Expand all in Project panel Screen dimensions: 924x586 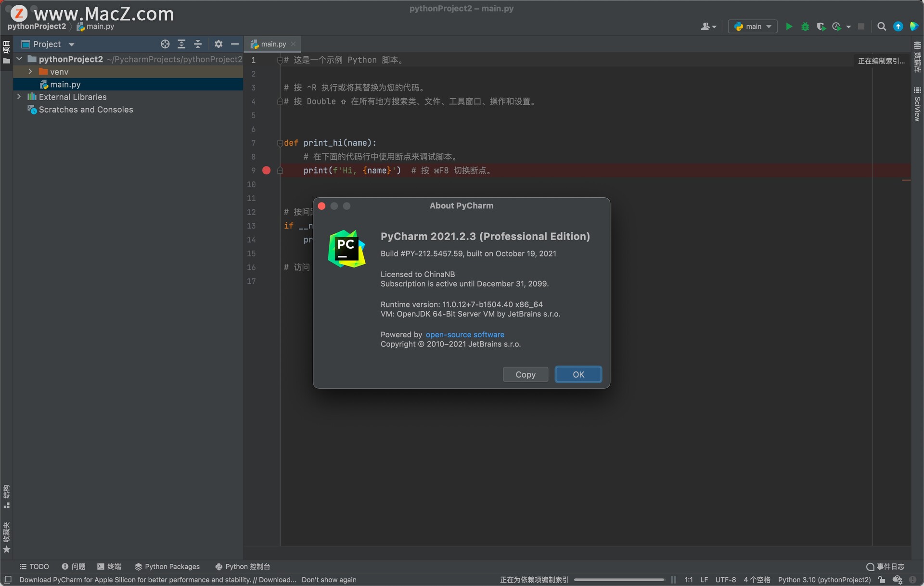[181, 44]
